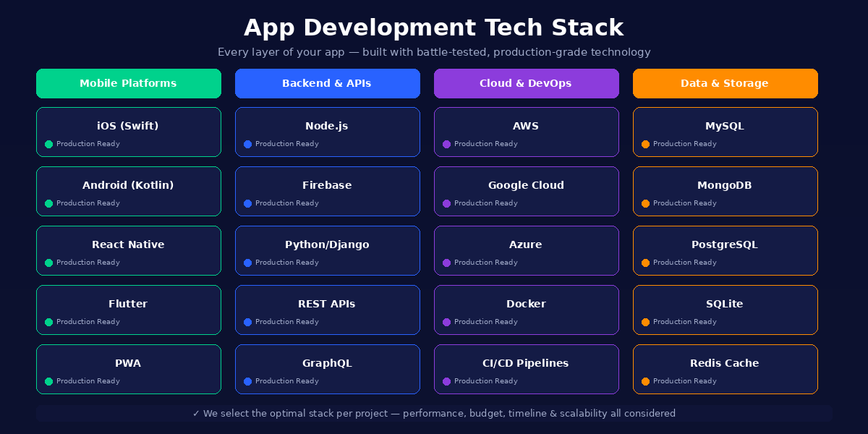Click the green status dot under iOS (Swift)

[49, 144]
